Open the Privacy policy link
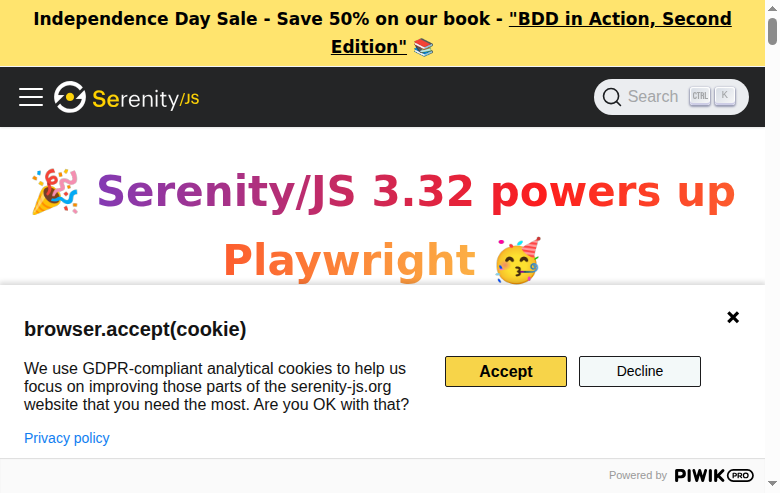 pyautogui.click(x=67, y=438)
